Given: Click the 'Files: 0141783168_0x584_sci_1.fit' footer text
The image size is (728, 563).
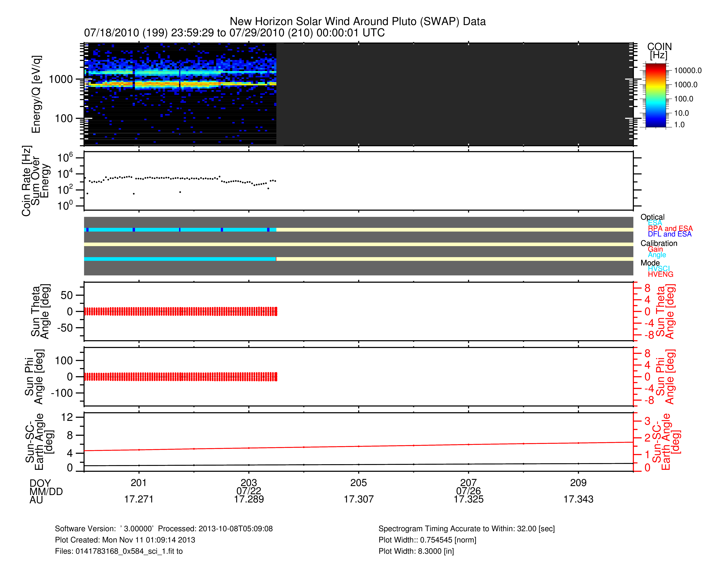Looking at the screenshot, I should (x=119, y=551).
